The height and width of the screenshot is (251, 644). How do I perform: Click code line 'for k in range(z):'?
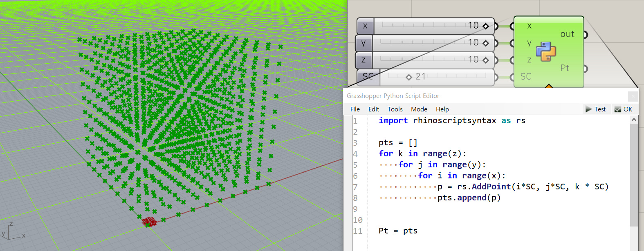[x=422, y=153]
